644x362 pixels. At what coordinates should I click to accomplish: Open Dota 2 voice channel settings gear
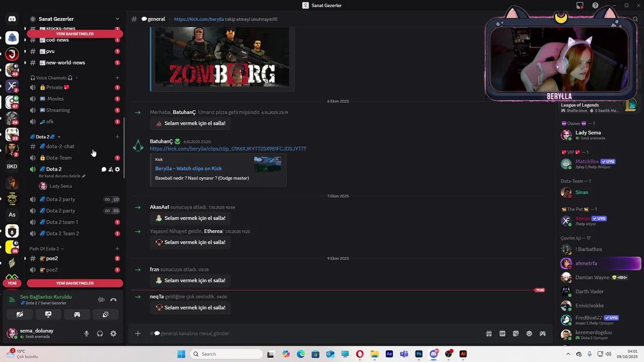click(x=117, y=169)
